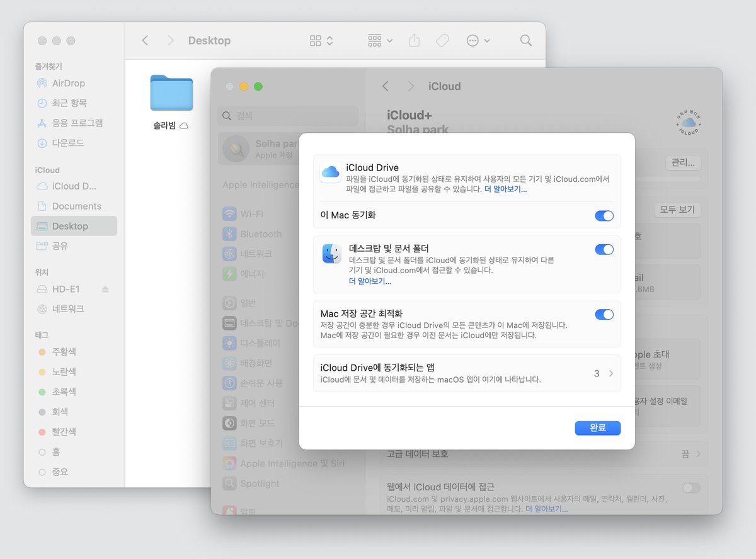Open 배경화면 settings icon
The height and width of the screenshot is (559, 756).
point(229,363)
